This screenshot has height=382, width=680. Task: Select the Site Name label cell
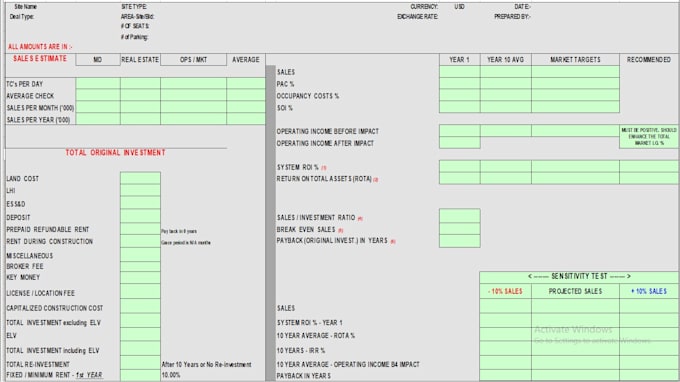tap(25, 7)
